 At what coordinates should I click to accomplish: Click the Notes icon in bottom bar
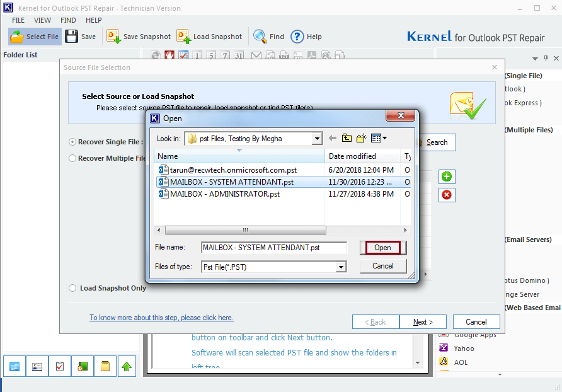point(105,366)
